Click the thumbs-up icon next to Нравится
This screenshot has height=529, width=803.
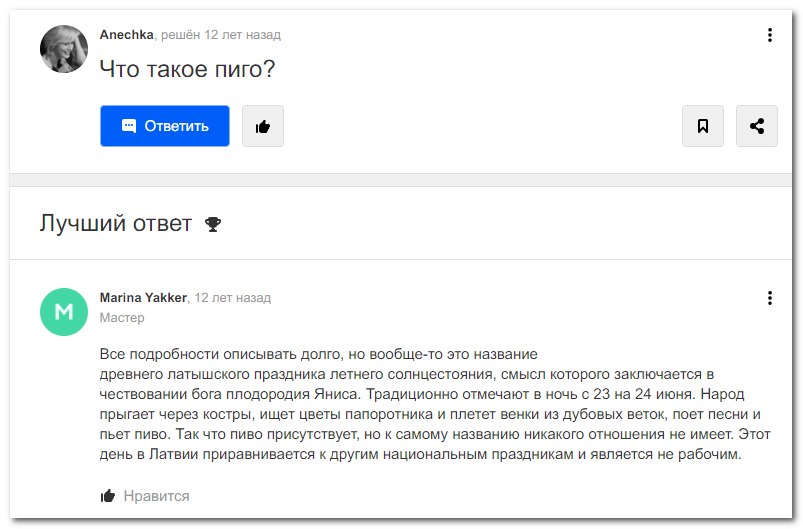pyautogui.click(x=108, y=496)
